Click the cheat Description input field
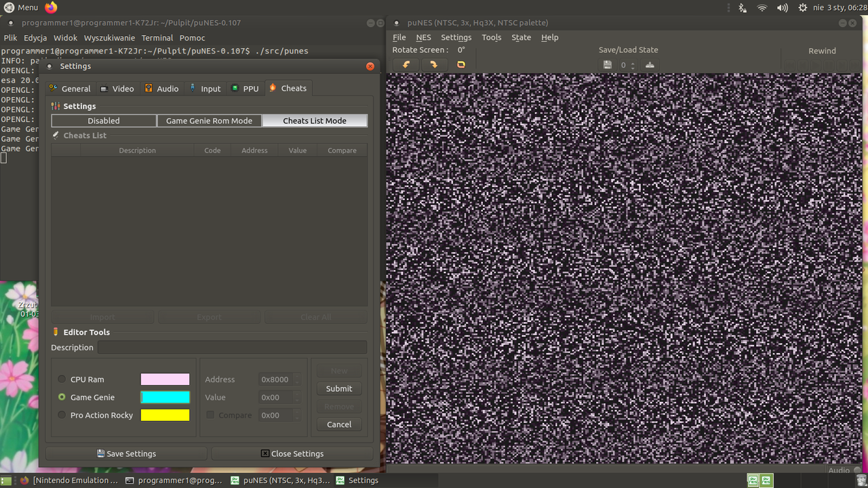This screenshot has height=488, width=868. [233, 348]
